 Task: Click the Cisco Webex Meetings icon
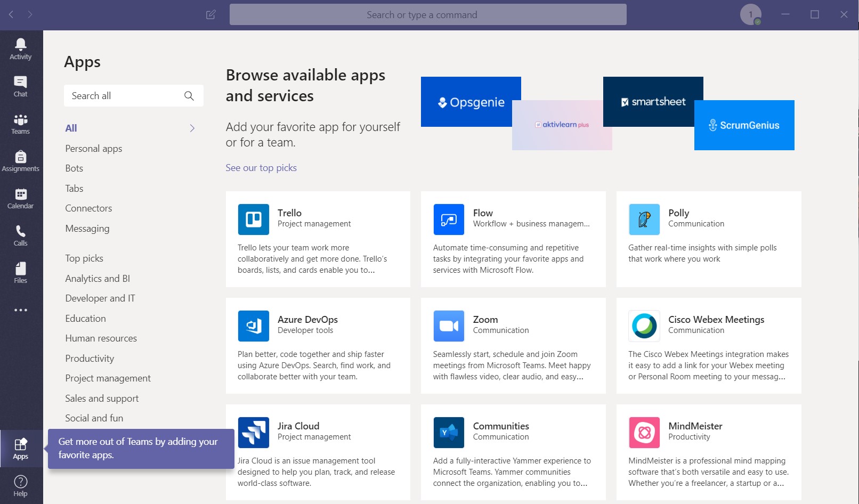click(644, 326)
